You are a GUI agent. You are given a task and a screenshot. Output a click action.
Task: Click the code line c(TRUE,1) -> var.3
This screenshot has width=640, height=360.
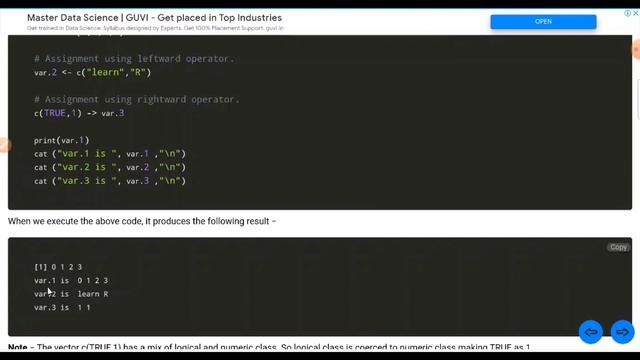79,113
